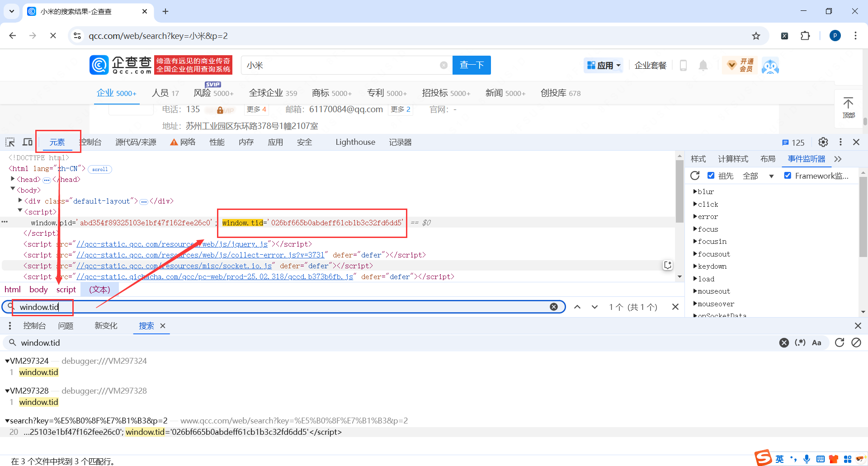Click the 开通会员 button
The height and width of the screenshot is (466, 868).
(740, 65)
